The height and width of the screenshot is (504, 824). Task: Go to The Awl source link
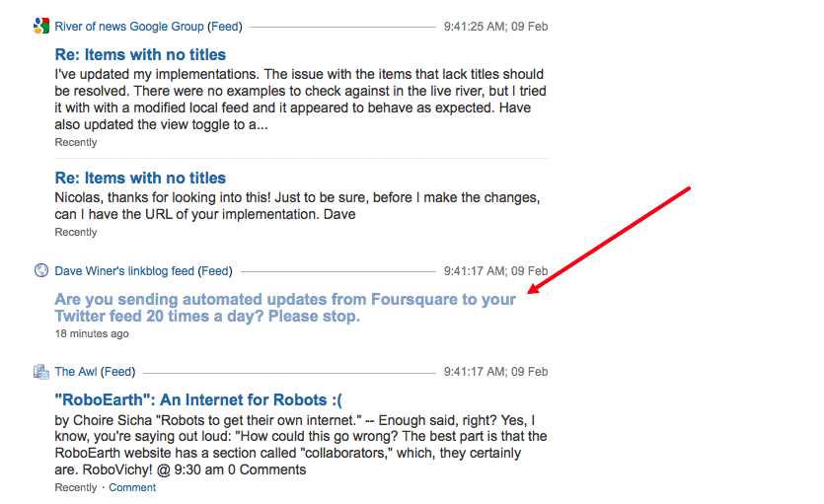coord(76,372)
